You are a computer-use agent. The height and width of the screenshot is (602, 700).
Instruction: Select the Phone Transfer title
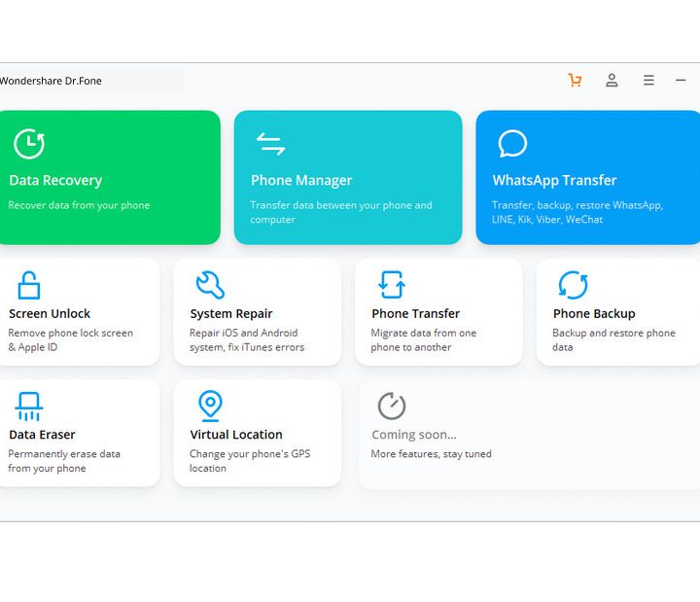click(416, 314)
